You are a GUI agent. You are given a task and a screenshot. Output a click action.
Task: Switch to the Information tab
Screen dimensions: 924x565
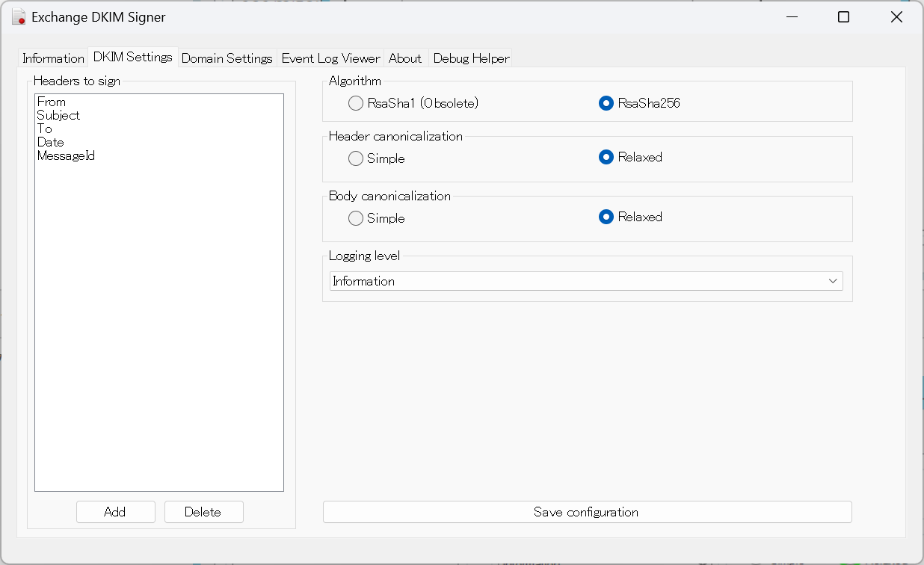[53, 58]
